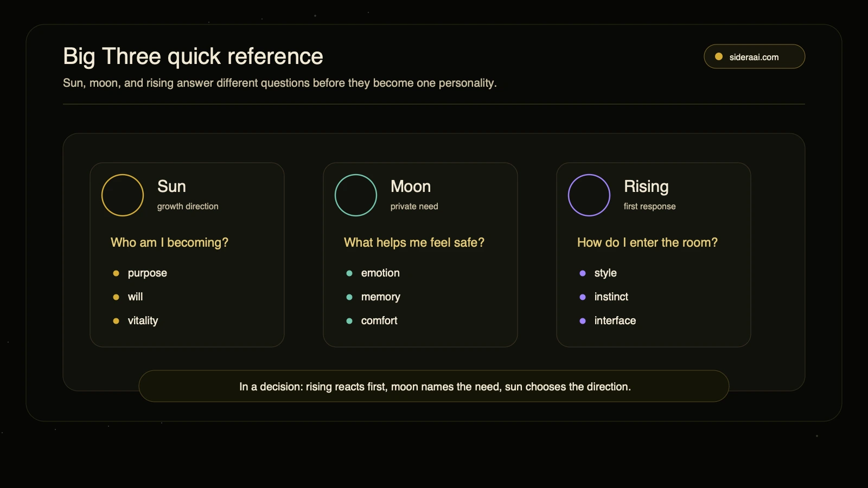Image resolution: width=868 pixels, height=488 pixels.
Task: Click the 'Sun' card title
Action: coord(171,187)
